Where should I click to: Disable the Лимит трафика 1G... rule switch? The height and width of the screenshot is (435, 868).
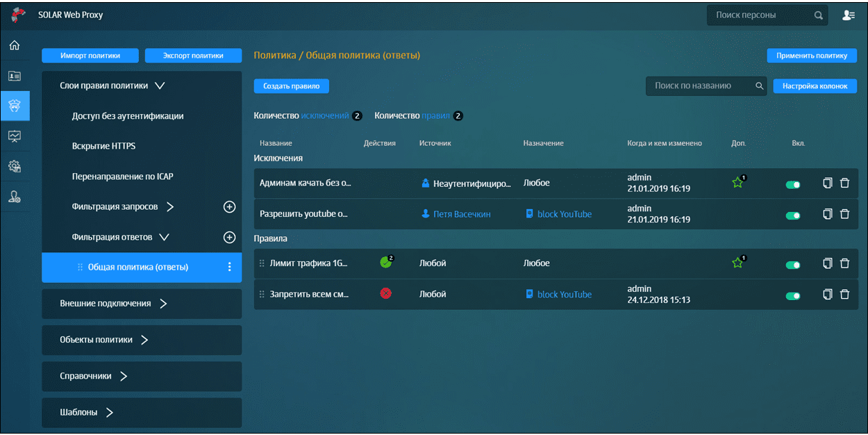click(792, 265)
